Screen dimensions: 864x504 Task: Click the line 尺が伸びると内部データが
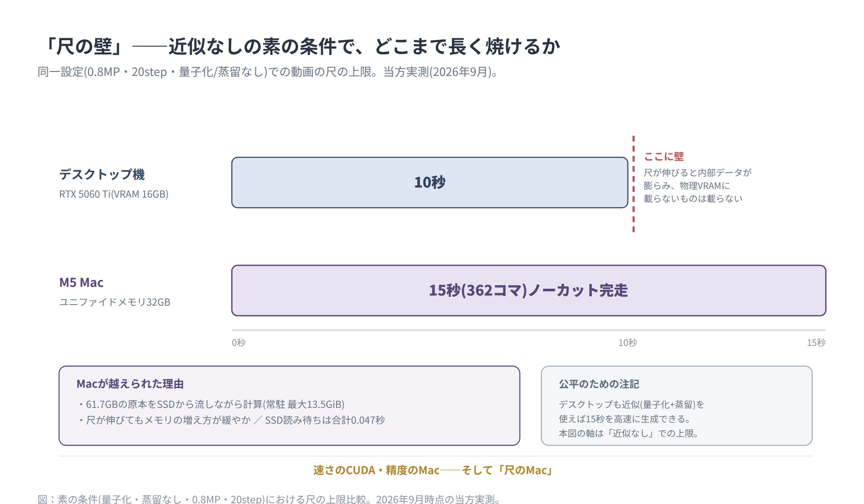click(x=697, y=173)
